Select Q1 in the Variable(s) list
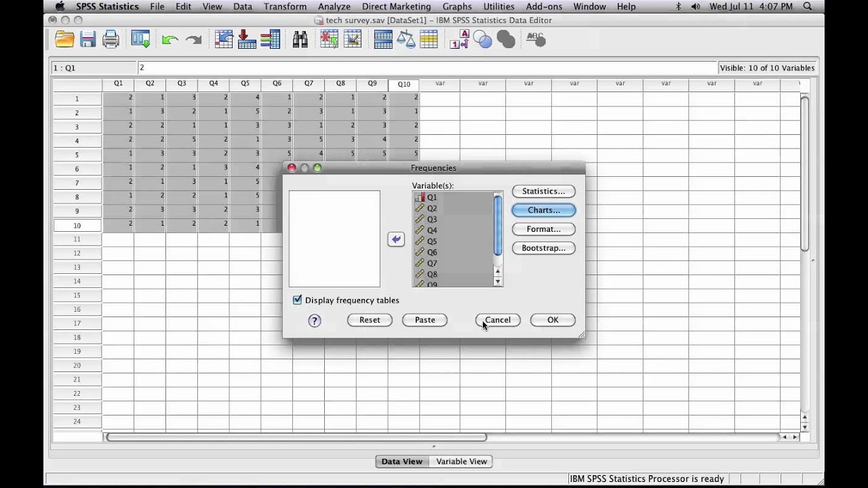Viewport: 868px width, 488px height. [x=453, y=197]
